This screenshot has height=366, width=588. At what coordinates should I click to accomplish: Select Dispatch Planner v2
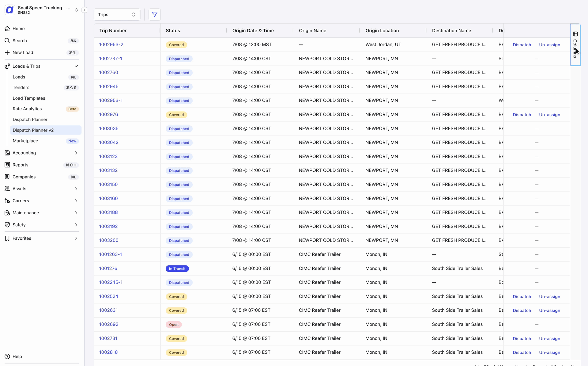click(x=46, y=130)
